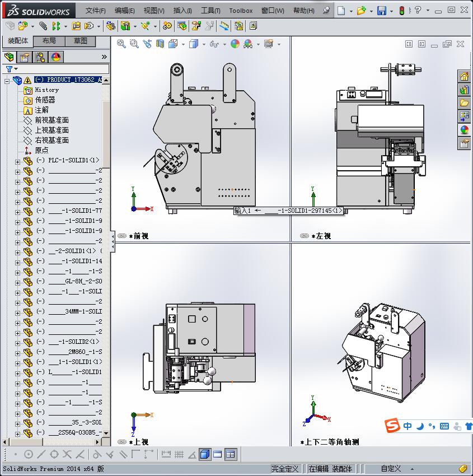473x476 pixels.
Task: Click the Apply Scene icon
Action: tap(248, 44)
